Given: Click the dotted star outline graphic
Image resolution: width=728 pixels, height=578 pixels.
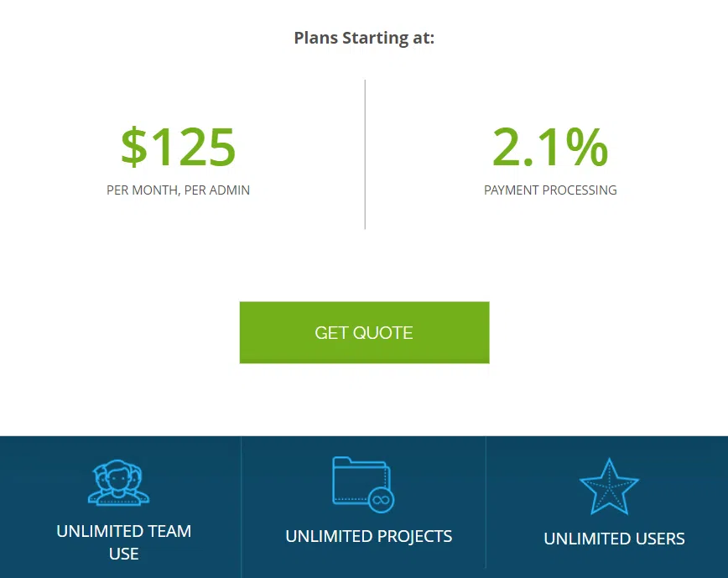Looking at the screenshot, I should pyautogui.click(x=610, y=486).
